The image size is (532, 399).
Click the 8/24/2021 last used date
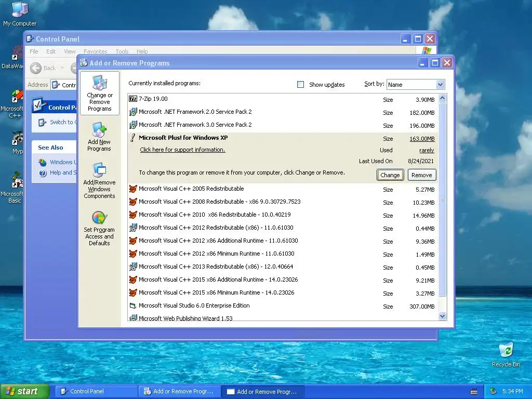(x=420, y=161)
